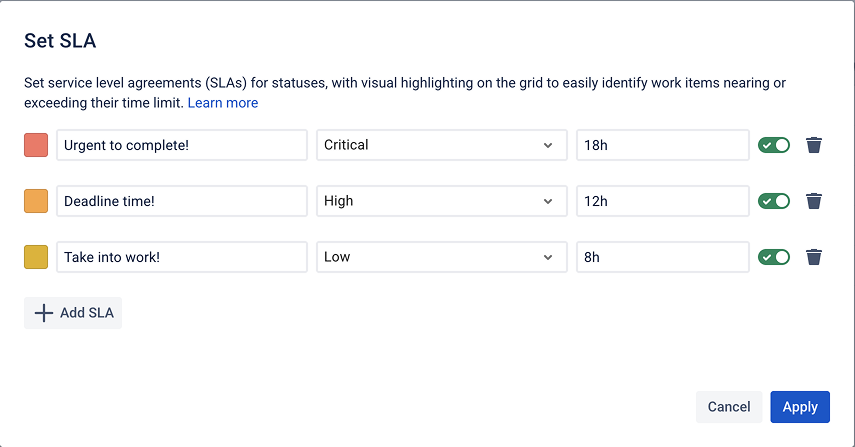Pick the orange color swatch
The image size is (855, 447).
36,201
